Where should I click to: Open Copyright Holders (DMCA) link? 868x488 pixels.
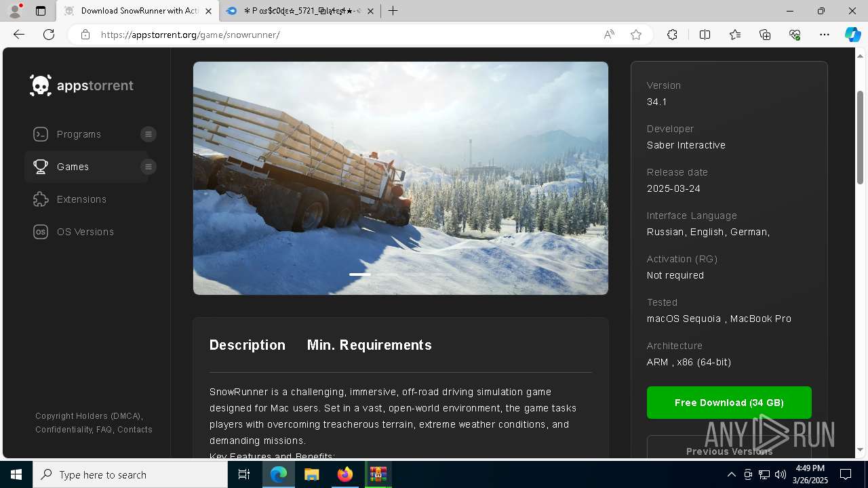coord(89,416)
